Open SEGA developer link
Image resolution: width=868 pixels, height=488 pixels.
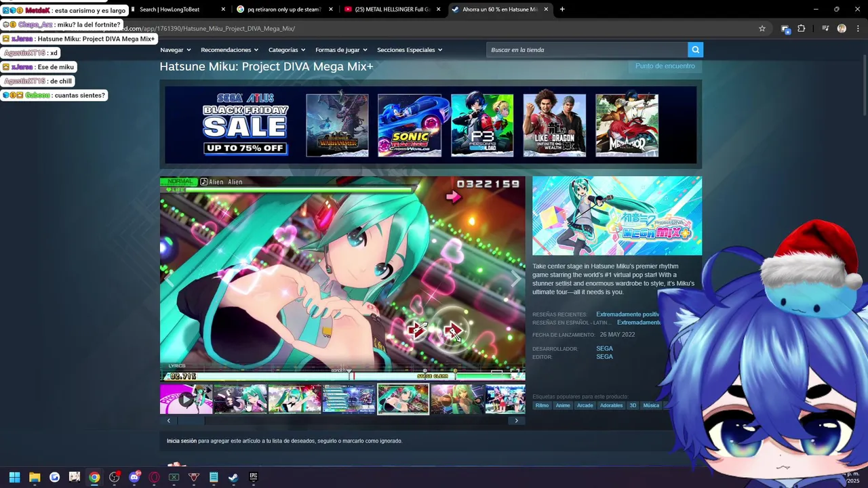point(604,348)
